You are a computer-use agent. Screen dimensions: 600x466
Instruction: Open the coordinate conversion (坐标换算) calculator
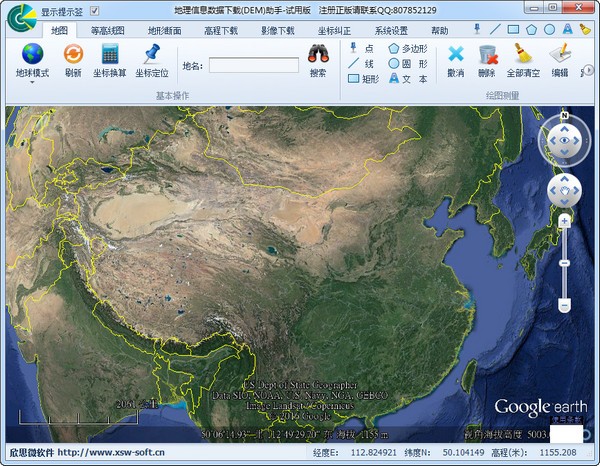pos(110,54)
